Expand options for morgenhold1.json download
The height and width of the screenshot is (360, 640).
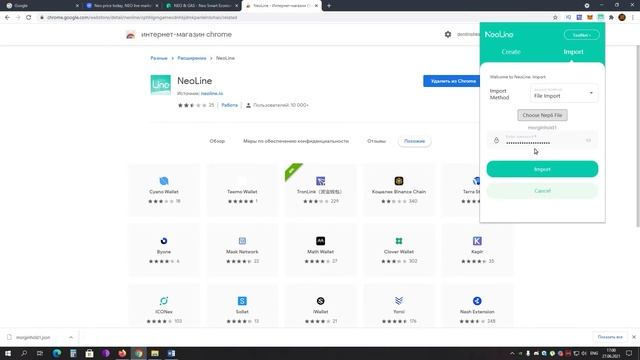[71, 337]
